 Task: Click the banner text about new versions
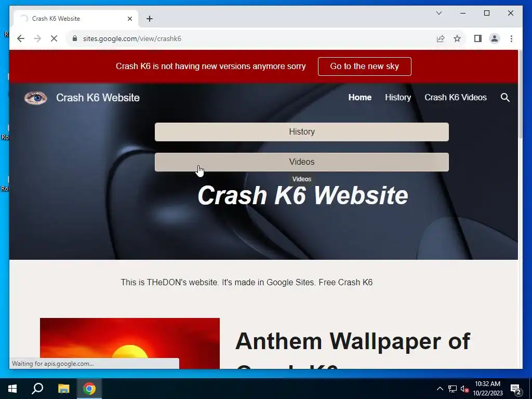[x=211, y=66]
